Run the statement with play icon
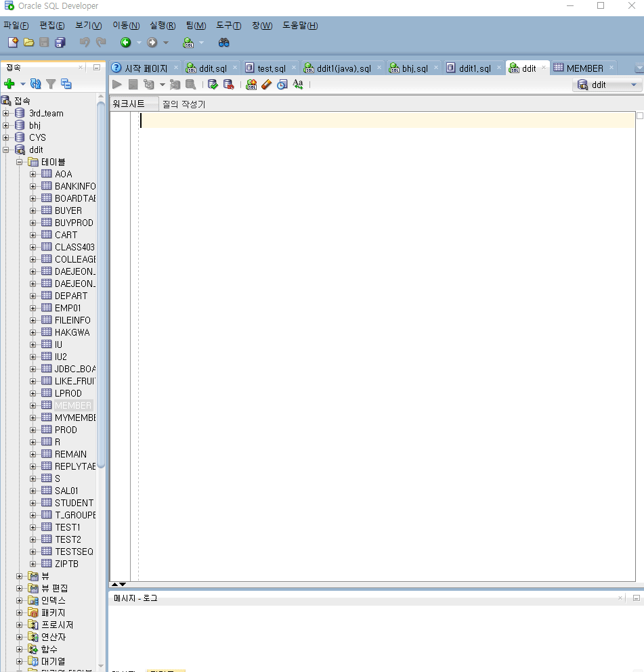The image size is (644, 672). click(x=116, y=85)
